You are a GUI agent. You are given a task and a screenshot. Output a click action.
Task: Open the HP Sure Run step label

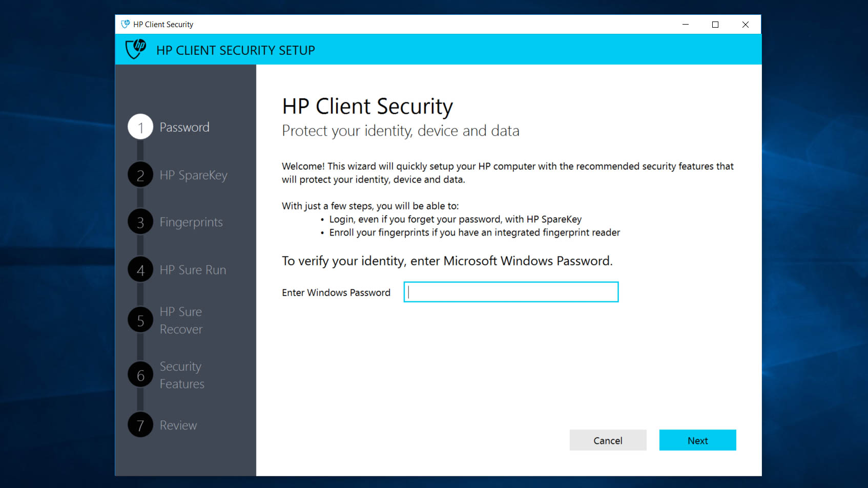pos(193,270)
